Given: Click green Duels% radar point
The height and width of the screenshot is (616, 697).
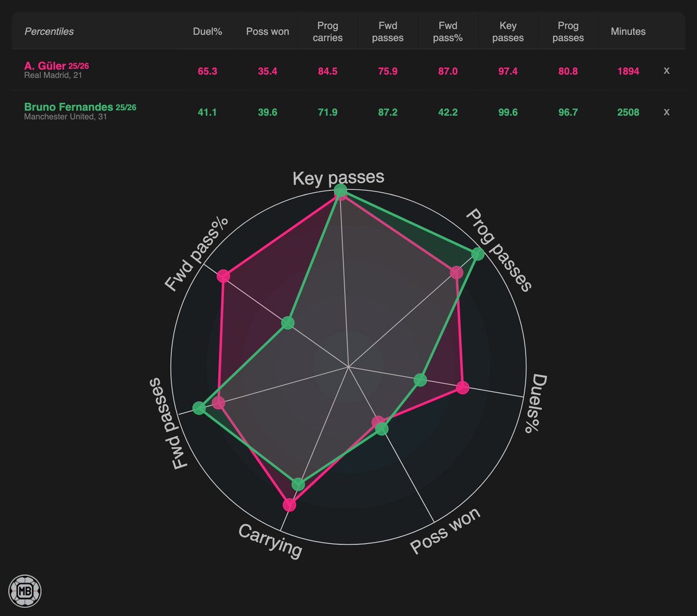Looking at the screenshot, I should click(x=421, y=380).
